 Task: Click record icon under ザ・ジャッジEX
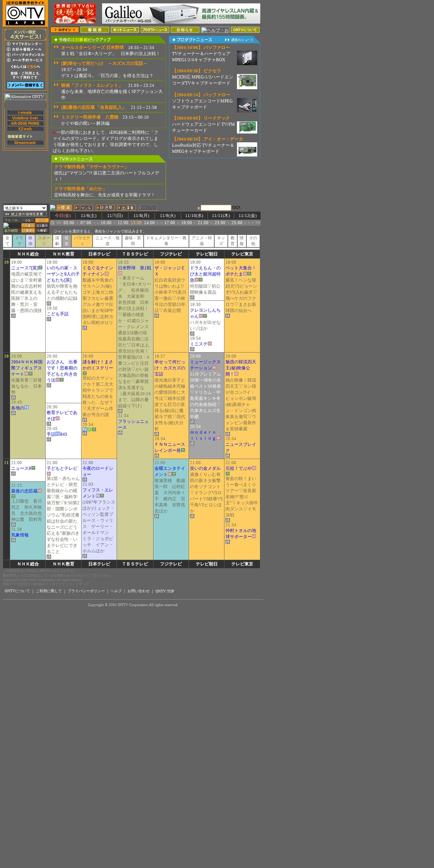click(156, 316)
